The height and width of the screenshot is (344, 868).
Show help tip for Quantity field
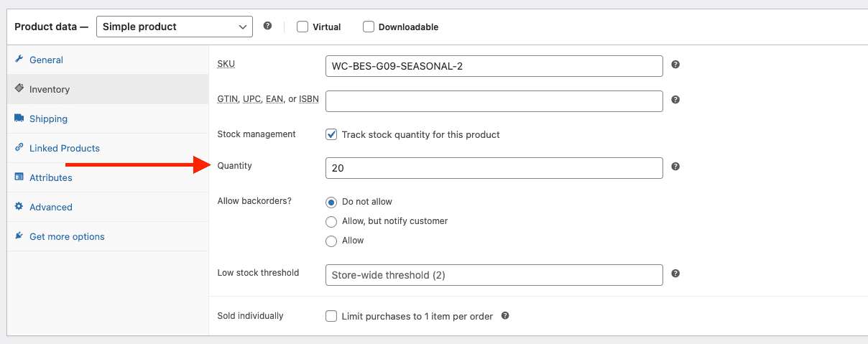(x=675, y=167)
